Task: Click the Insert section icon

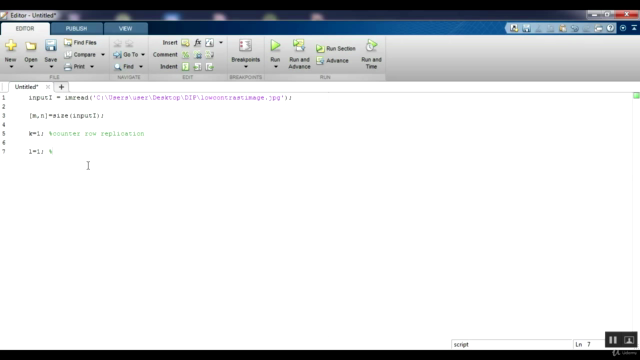Action: click(185, 42)
